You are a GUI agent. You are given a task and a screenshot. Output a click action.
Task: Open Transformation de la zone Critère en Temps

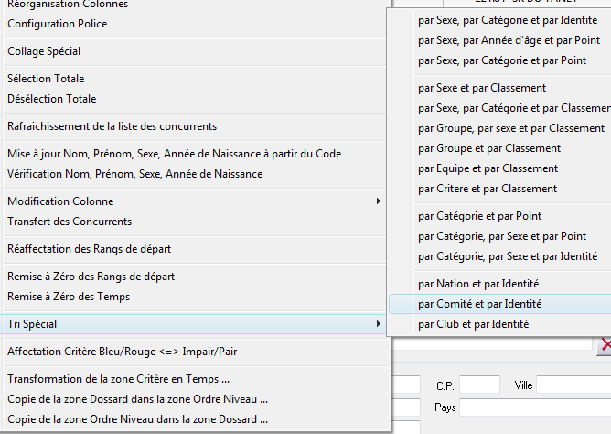pyautogui.click(x=118, y=379)
